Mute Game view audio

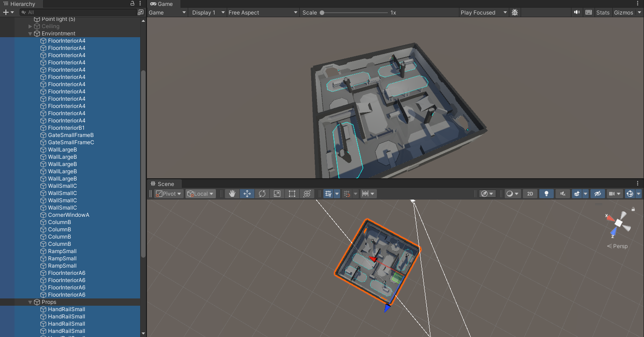(576, 13)
